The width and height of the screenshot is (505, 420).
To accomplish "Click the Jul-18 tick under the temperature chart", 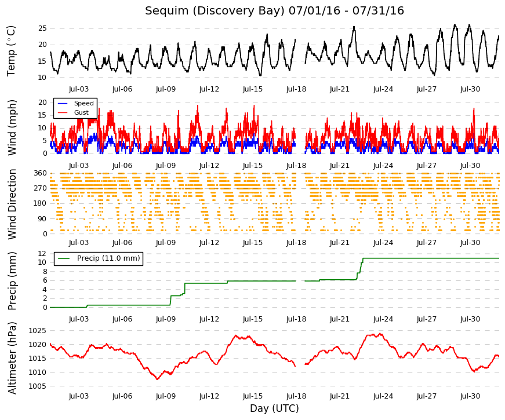I will 296,89.
